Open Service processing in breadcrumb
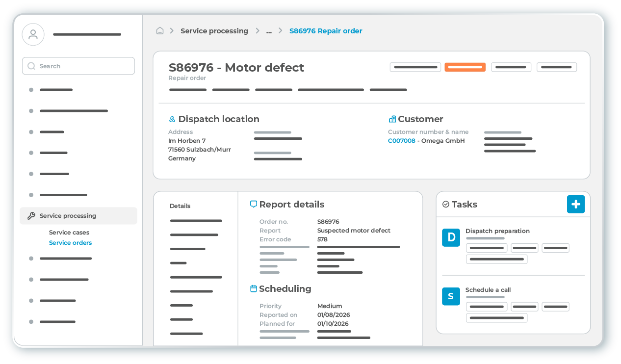The width and height of the screenshot is (621, 364). coord(214,31)
